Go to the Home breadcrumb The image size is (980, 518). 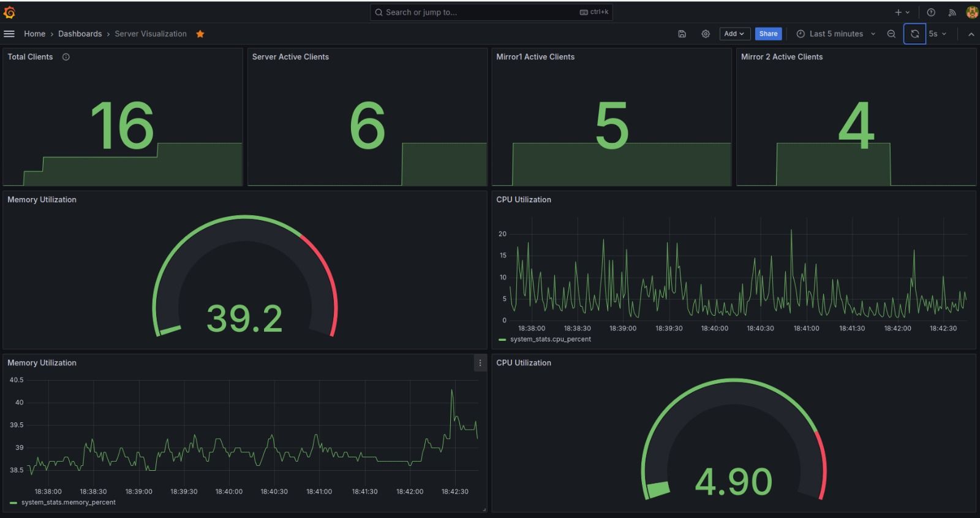tap(34, 34)
